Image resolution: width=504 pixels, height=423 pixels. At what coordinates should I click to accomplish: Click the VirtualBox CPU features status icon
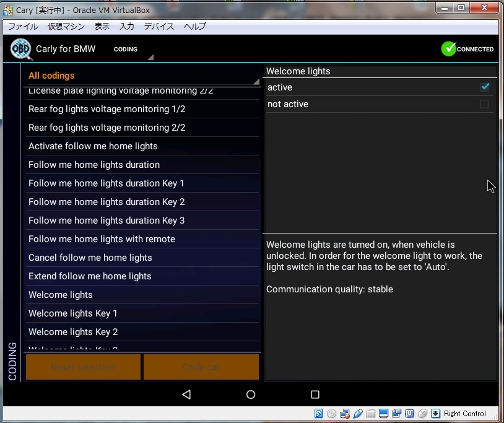(409, 413)
